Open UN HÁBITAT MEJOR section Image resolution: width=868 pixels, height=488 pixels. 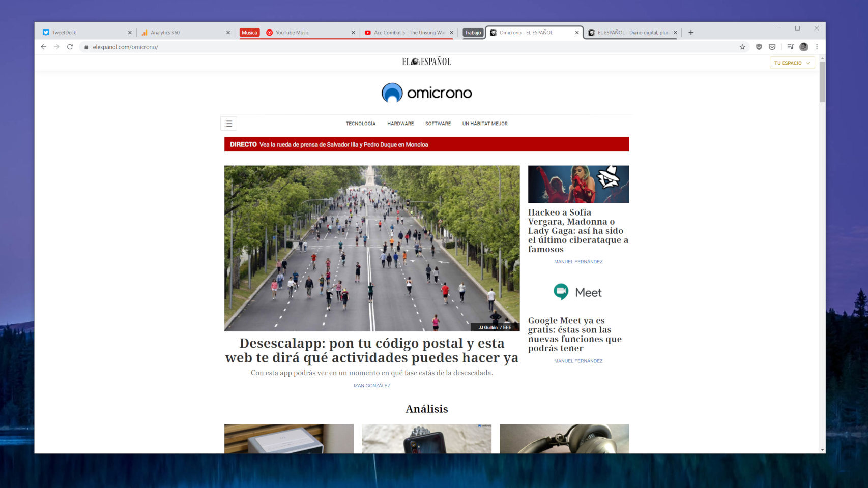click(485, 124)
